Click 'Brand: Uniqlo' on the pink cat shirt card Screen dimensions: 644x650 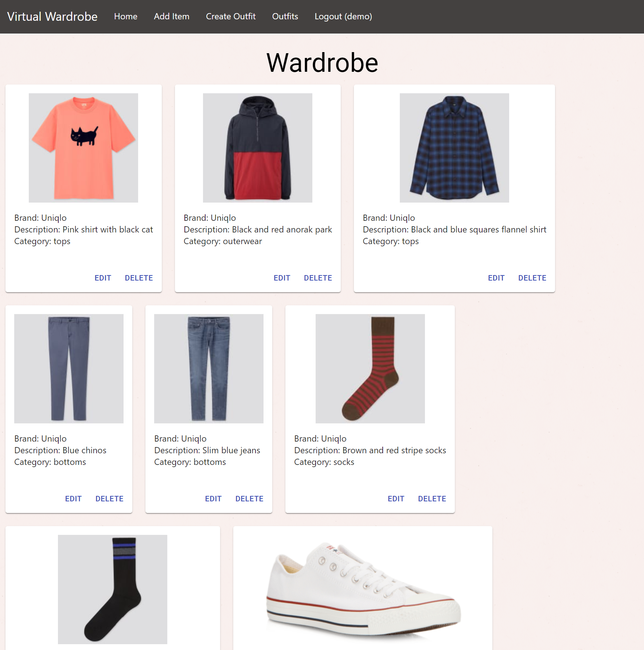point(40,218)
